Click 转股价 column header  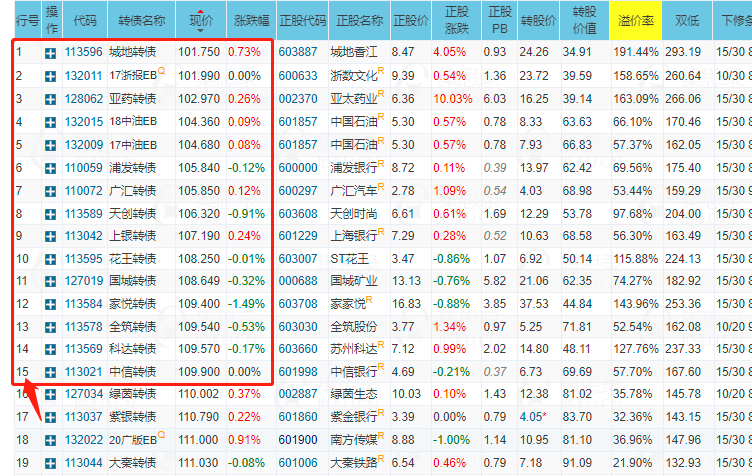click(x=538, y=21)
